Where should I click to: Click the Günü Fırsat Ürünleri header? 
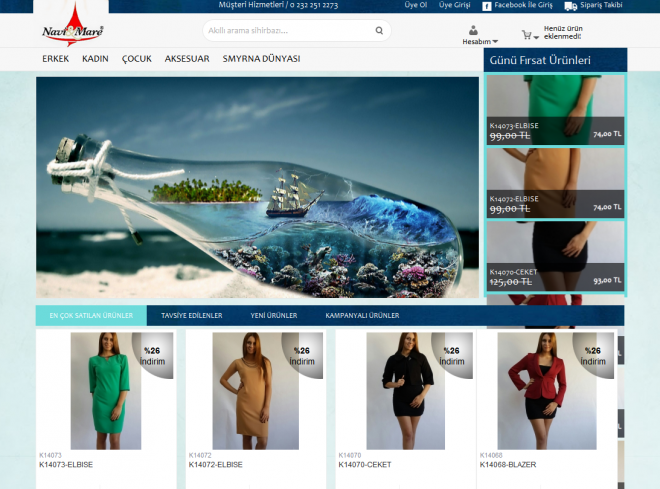click(555, 60)
